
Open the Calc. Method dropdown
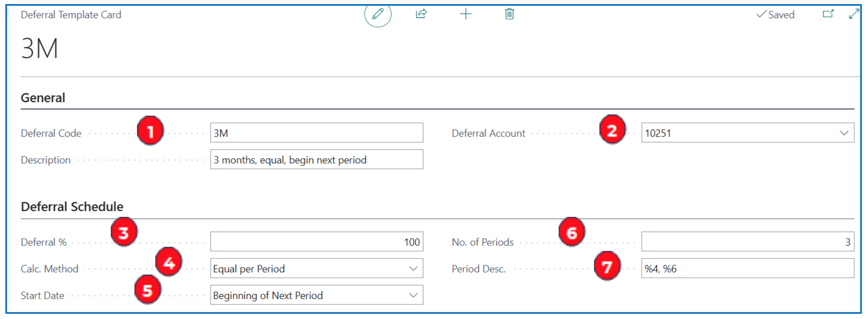coord(413,269)
